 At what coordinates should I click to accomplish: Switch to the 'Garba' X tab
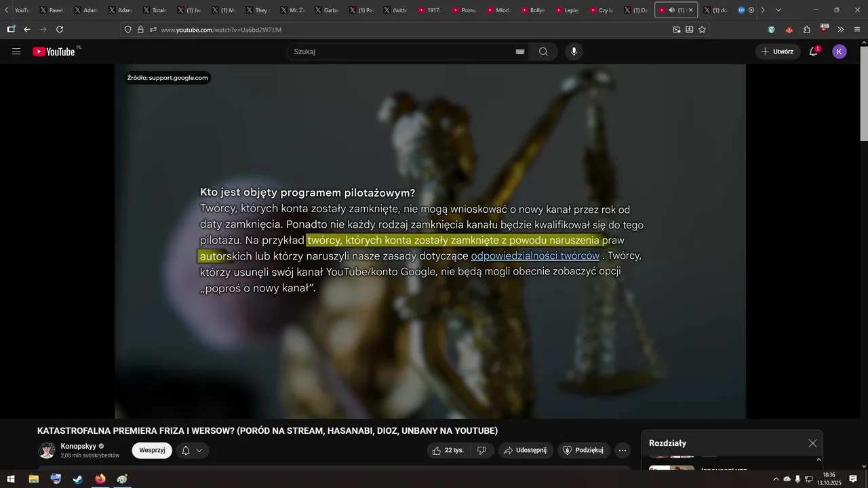pyautogui.click(x=327, y=10)
